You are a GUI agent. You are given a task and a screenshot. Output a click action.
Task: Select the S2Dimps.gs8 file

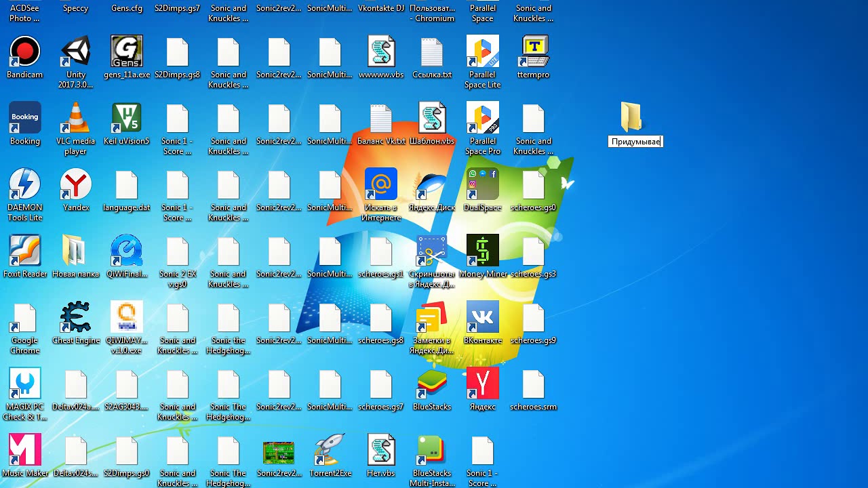coord(178,52)
